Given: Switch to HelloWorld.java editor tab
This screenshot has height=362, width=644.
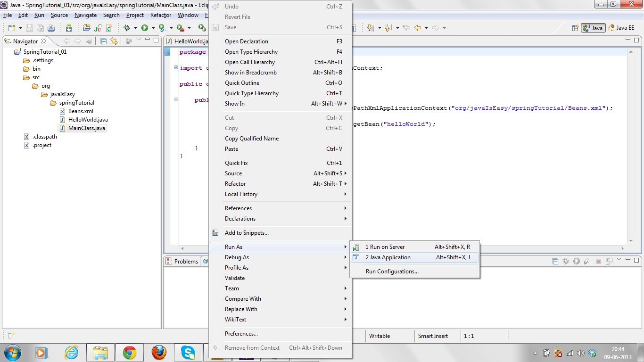Looking at the screenshot, I should pyautogui.click(x=188, y=41).
